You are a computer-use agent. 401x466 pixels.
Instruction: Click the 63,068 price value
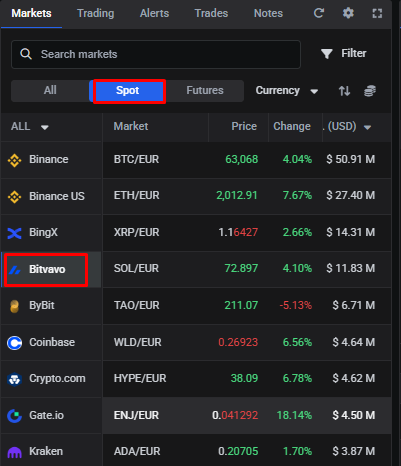tap(242, 159)
